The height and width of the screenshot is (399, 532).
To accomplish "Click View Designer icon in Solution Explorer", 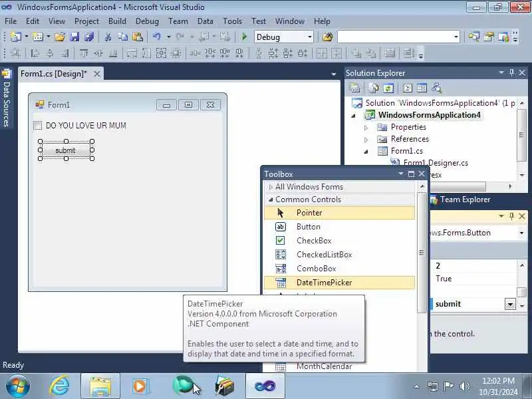I will 422,88.
